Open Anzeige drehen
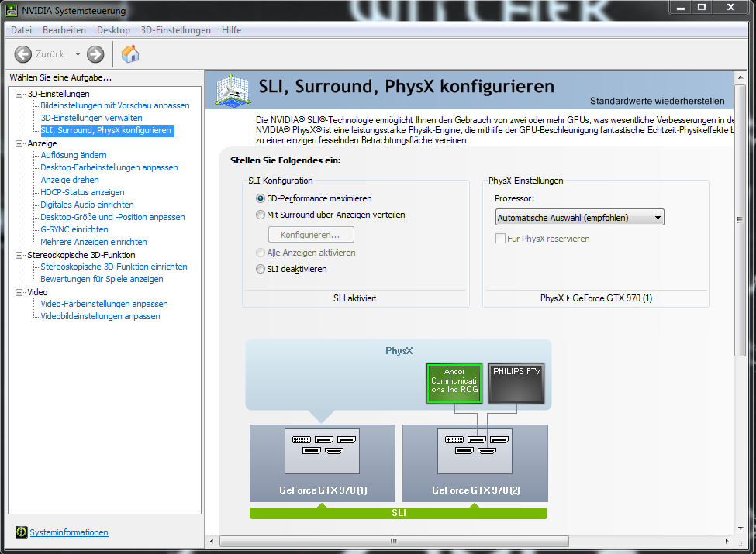This screenshot has width=756, height=554. 70,180
